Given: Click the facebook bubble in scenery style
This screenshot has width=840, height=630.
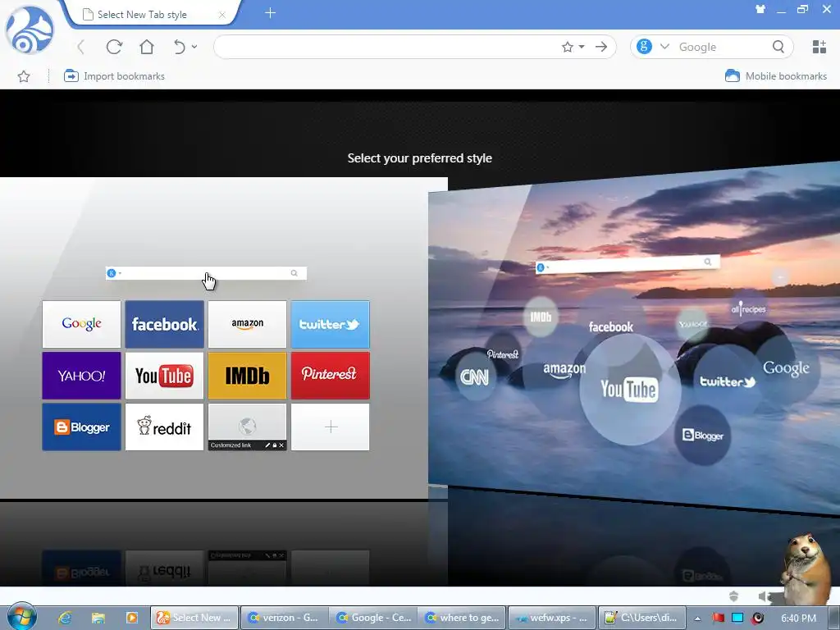Looking at the screenshot, I should click(x=610, y=326).
